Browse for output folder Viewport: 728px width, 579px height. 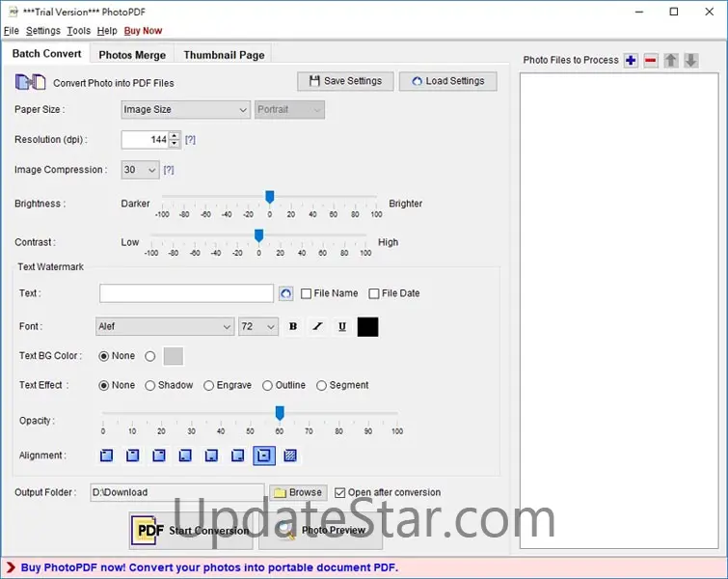click(x=298, y=492)
